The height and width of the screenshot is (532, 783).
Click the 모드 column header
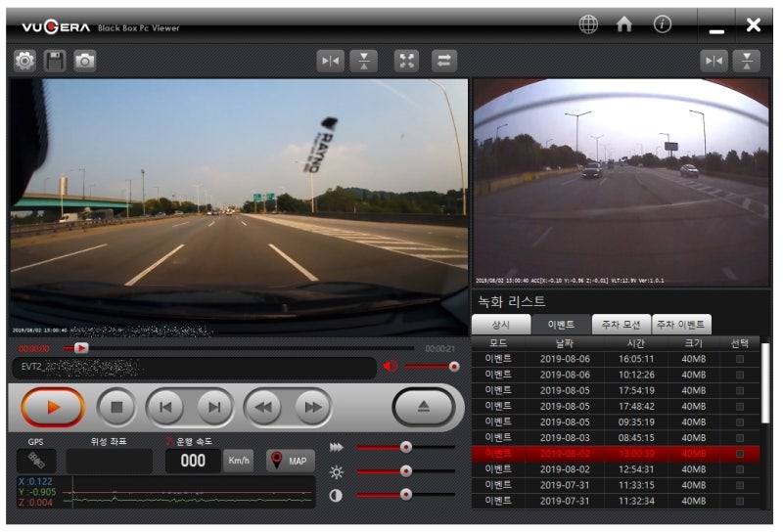[498, 343]
